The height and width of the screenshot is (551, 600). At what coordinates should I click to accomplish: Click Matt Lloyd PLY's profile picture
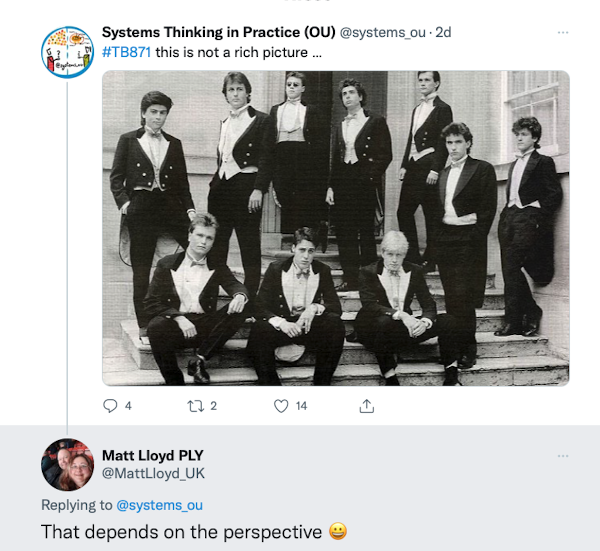click(x=67, y=465)
